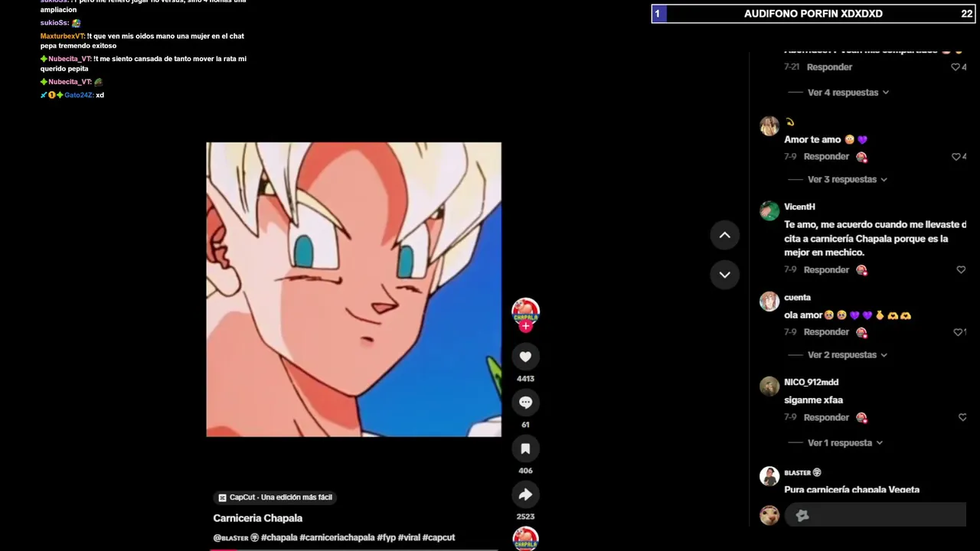980x551 pixels.
Task: Open the #capcut hashtag
Action: click(x=439, y=538)
